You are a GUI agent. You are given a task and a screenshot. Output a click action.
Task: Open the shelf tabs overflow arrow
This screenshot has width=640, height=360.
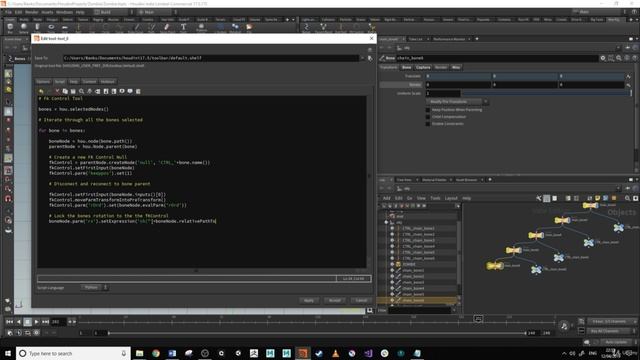[293, 19]
